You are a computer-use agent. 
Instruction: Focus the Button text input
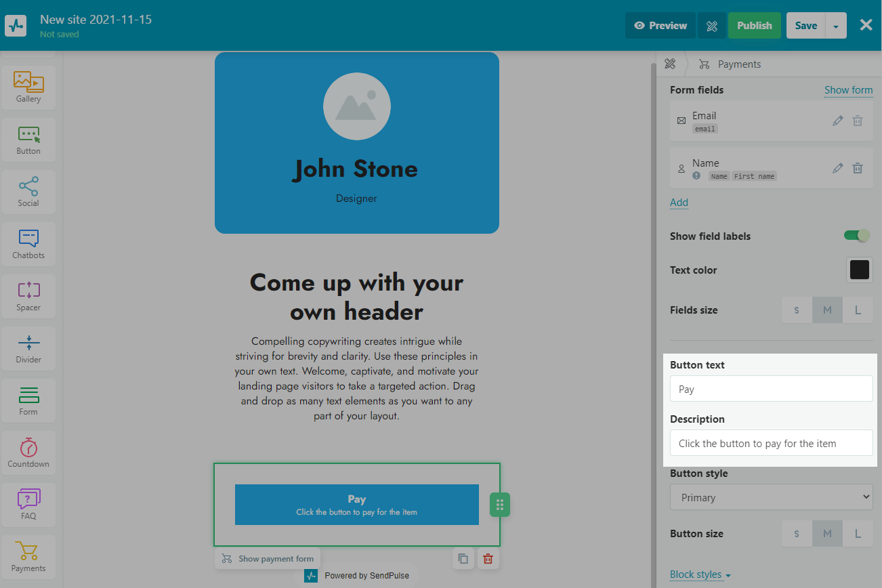(x=772, y=389)
